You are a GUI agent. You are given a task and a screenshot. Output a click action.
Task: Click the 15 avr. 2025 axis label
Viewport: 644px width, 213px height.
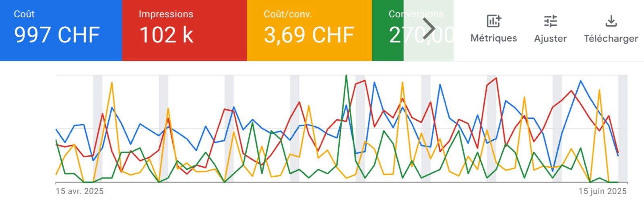[x=80, y=191]
